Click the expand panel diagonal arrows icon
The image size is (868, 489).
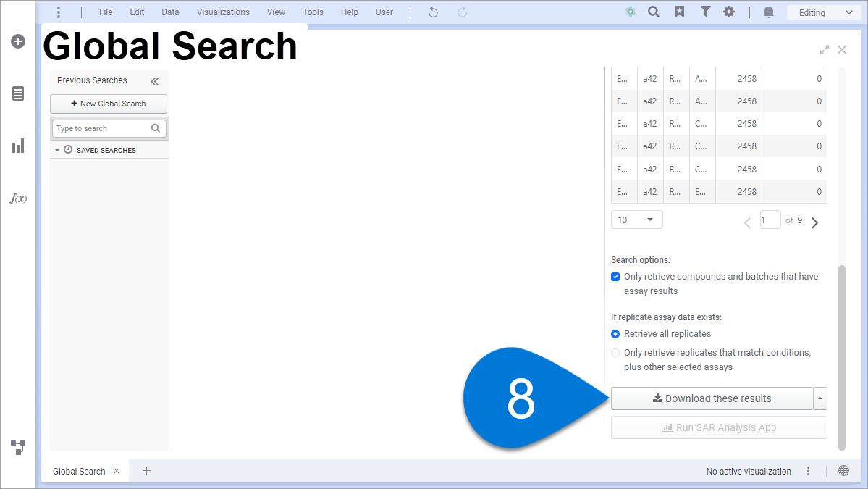[825, 50]
